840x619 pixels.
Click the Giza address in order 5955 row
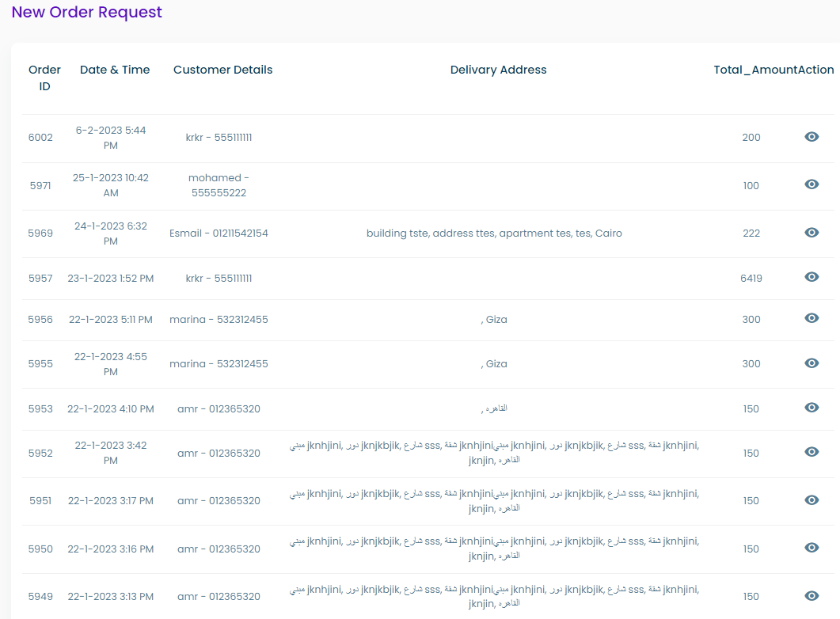[x=494, y=364]
